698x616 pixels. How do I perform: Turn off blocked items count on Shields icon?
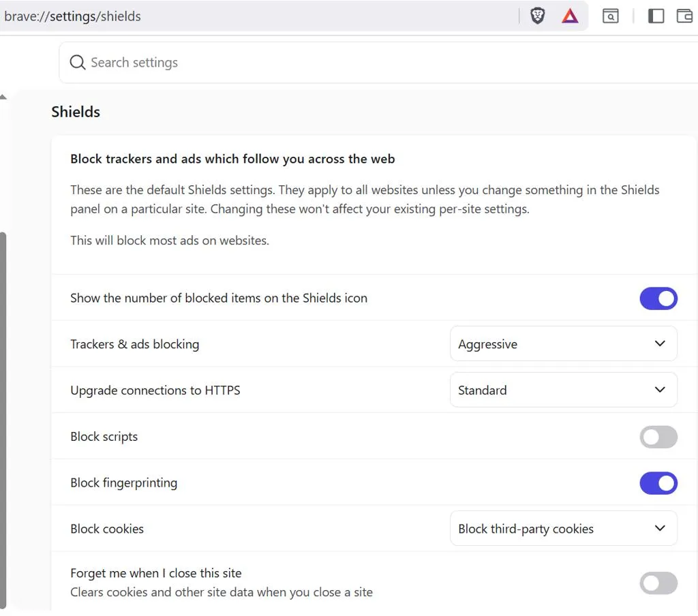(658, 298)
